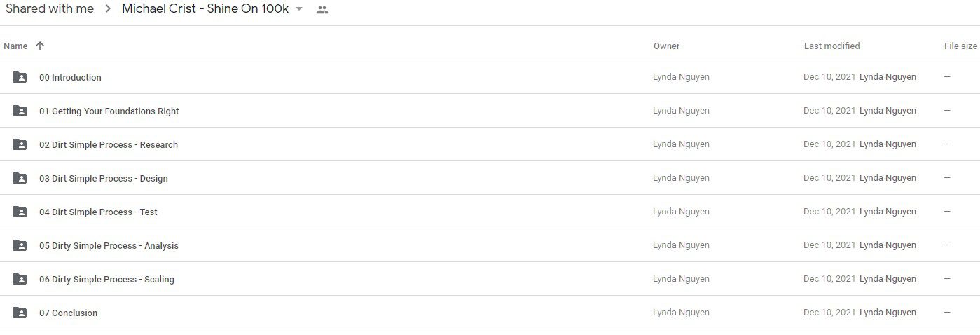Click the folder icon for 01 Getting Your Foundations Right

20,111
